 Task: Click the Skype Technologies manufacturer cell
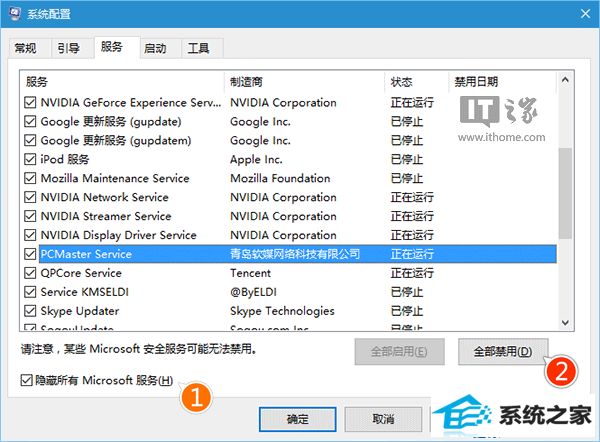pyautogui.click(x=282, y=311)
